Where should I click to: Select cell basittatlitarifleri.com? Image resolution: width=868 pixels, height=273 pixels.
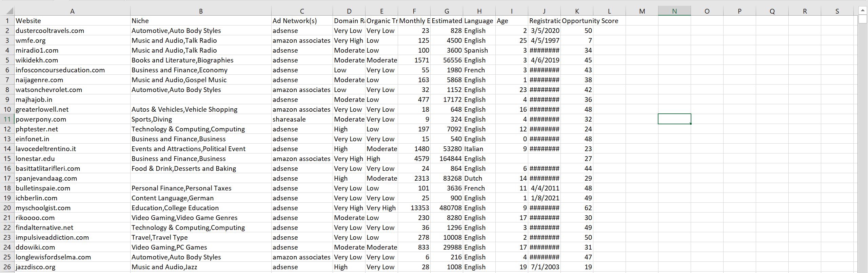click(x=72, y=168)
